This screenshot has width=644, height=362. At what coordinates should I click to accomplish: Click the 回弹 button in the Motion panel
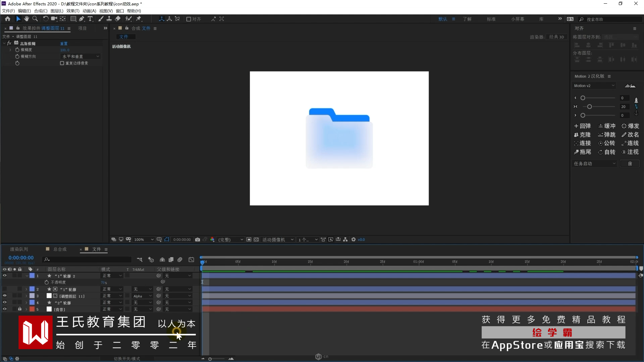(582, 126)
